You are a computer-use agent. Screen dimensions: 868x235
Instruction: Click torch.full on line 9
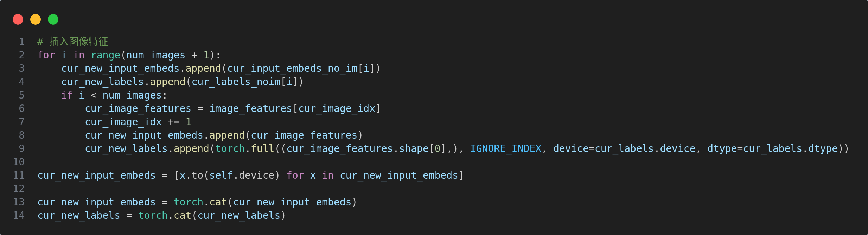244,149
